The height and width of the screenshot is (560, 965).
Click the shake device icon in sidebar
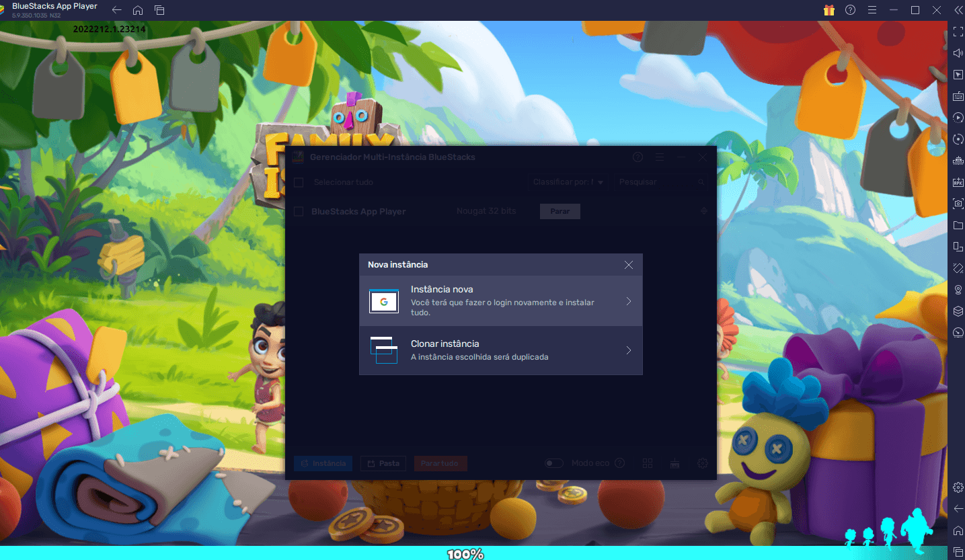click(958, 268)
